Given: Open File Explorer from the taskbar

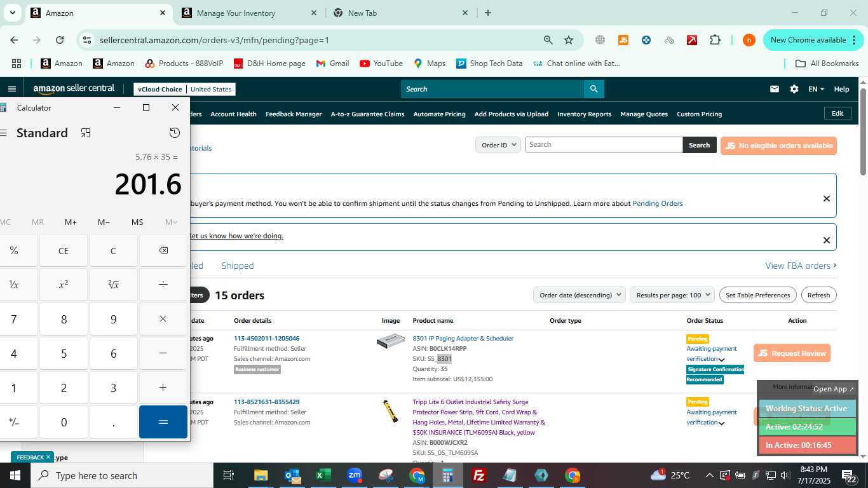Looking at the screenshot, I should click(x=261, y=475).
